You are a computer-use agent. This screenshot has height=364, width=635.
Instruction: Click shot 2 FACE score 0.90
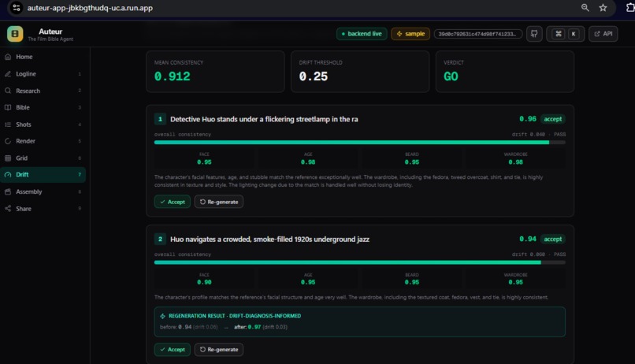204,282
